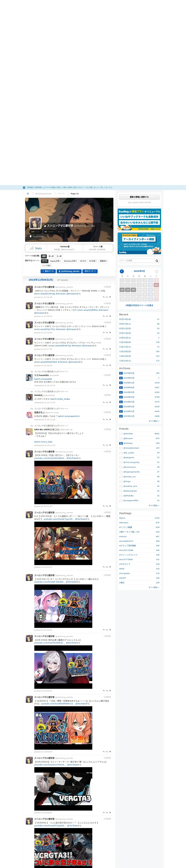Open the ツイート breadcrumb item
Viewport: 186px width, 868px height.
click(61, 194)
